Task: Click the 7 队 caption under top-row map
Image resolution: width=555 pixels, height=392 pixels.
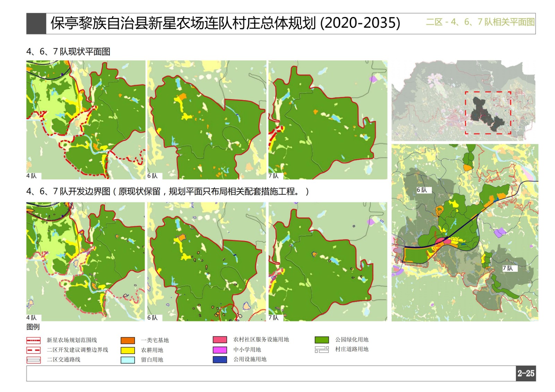Action: tap(274, 176)
